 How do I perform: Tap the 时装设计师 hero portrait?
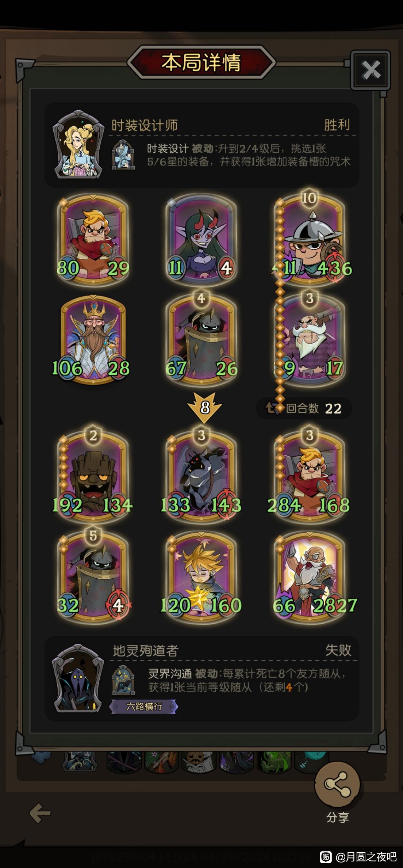coord(78,145)
